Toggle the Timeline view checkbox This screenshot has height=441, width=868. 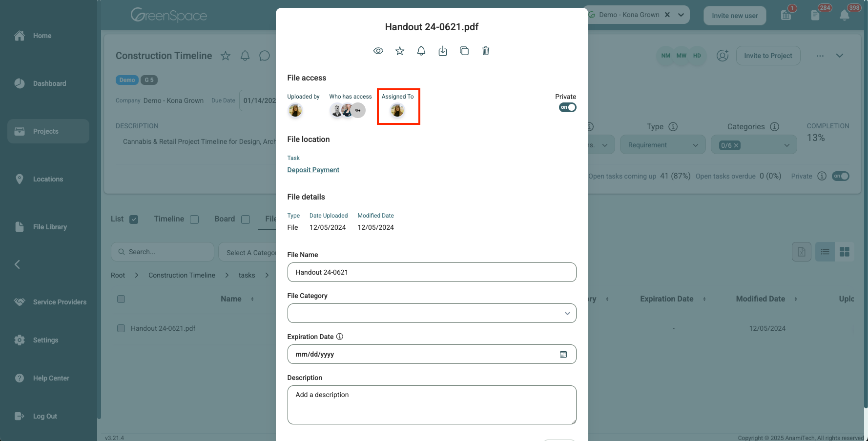click(x=194, y=219)
